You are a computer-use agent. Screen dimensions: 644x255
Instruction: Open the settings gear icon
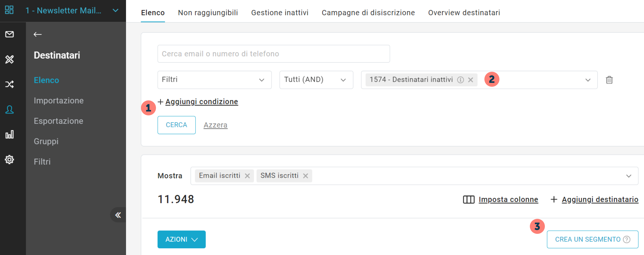[x=9, y=160]
